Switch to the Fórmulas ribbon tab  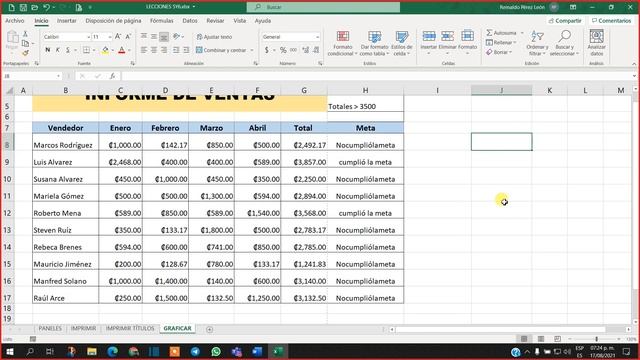pos(162,20)
